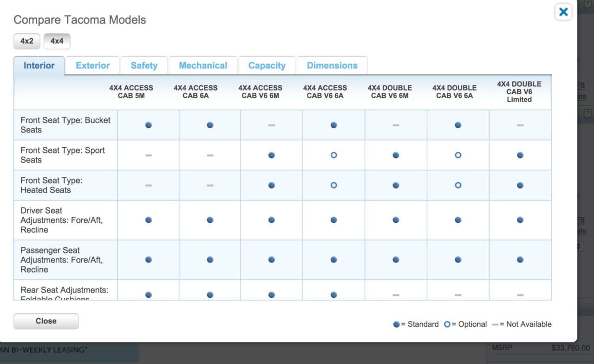
Task: Click the Close button at the bottom
Action: pos(46,321)
